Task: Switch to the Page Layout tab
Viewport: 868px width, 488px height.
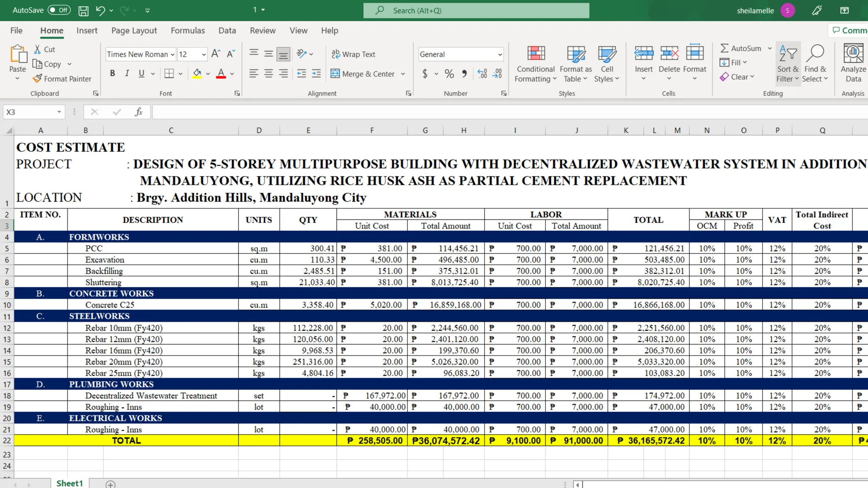Action: tap(134, 30)
